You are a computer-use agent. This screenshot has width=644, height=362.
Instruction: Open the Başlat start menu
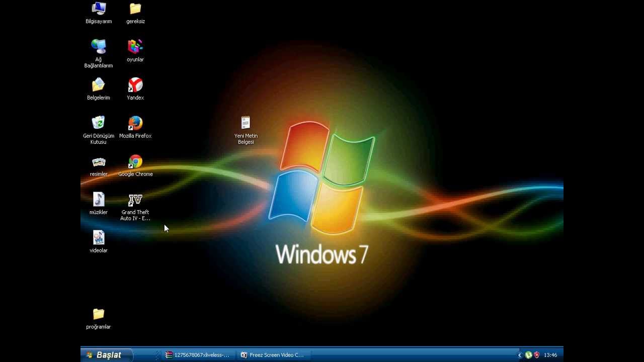point(106,355)
